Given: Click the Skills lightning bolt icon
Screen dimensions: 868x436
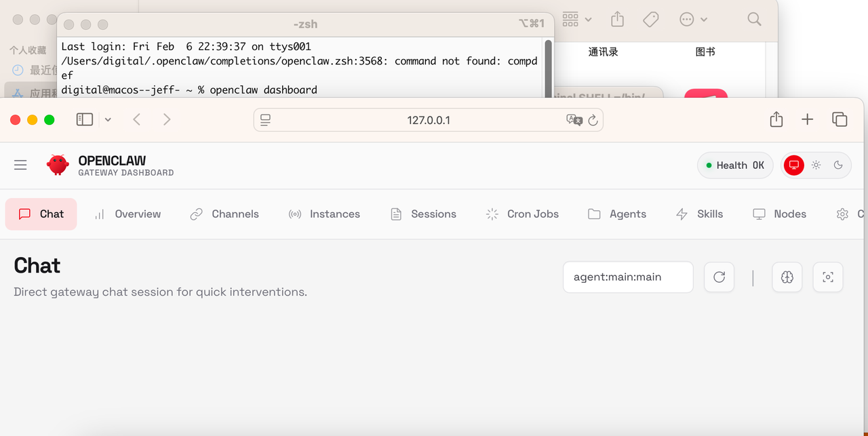Looking at the screenshot, I should click(x=682, y=214).
